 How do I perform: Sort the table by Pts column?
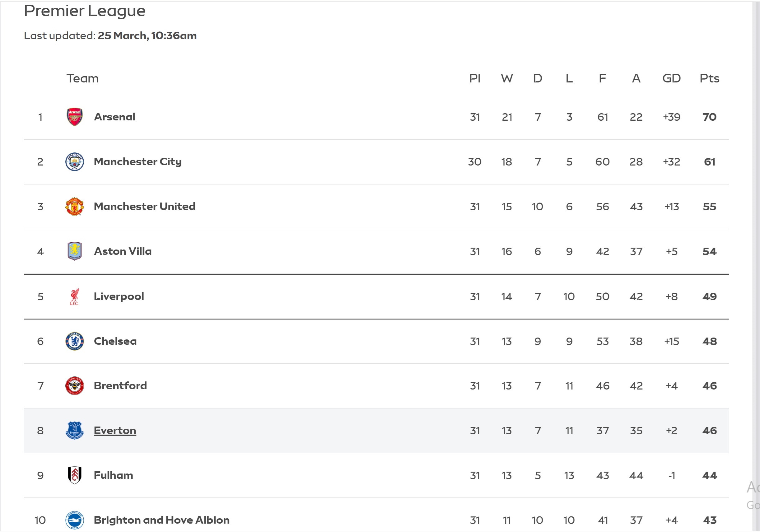[709, 78]
